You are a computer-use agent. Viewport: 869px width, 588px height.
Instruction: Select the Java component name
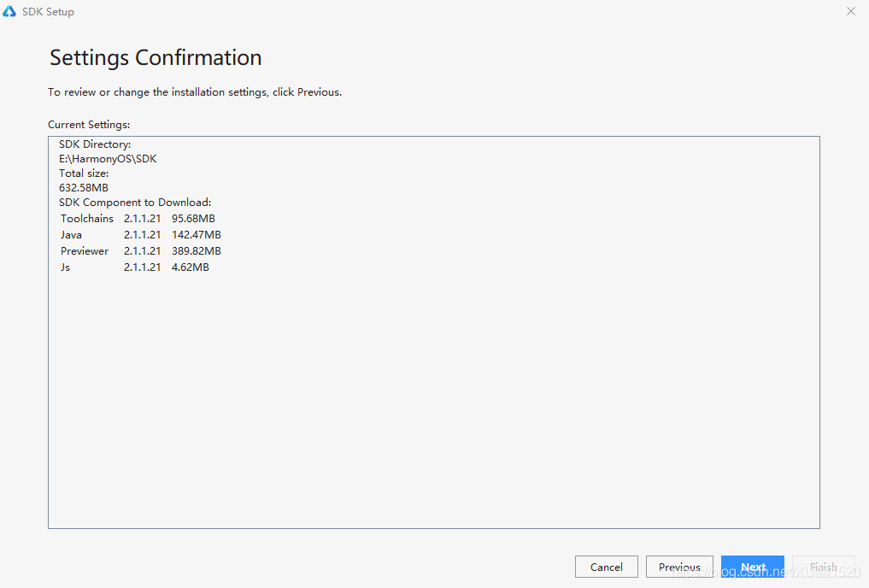tap(71, 234)
